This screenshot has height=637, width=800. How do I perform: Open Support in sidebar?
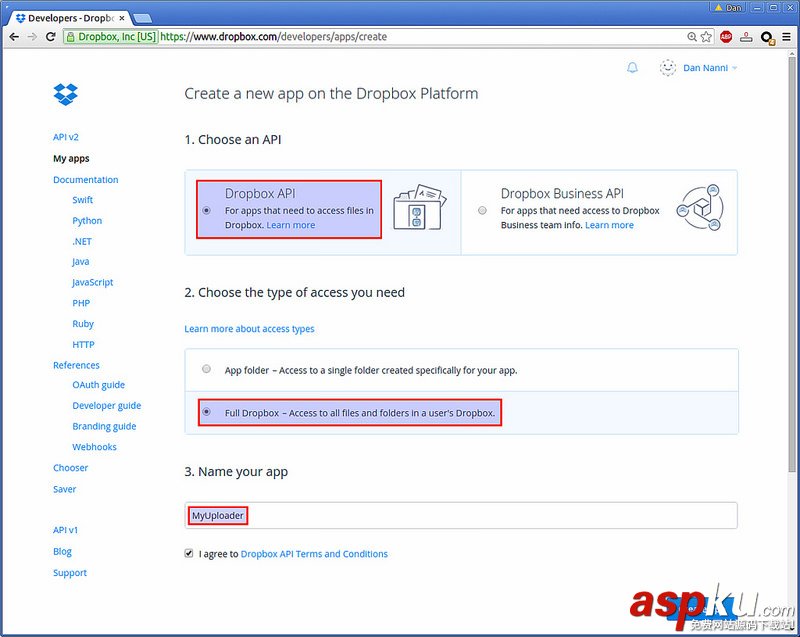[70, 573]
